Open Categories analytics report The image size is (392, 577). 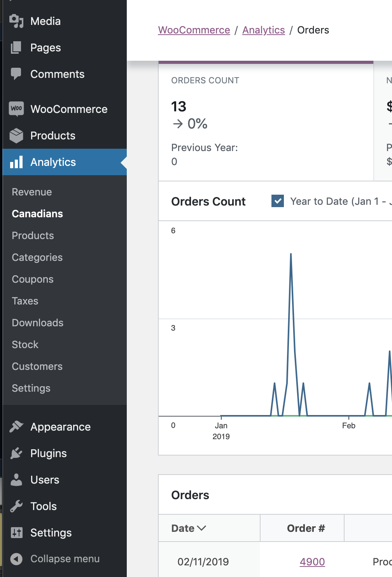(x=37, y=257)
